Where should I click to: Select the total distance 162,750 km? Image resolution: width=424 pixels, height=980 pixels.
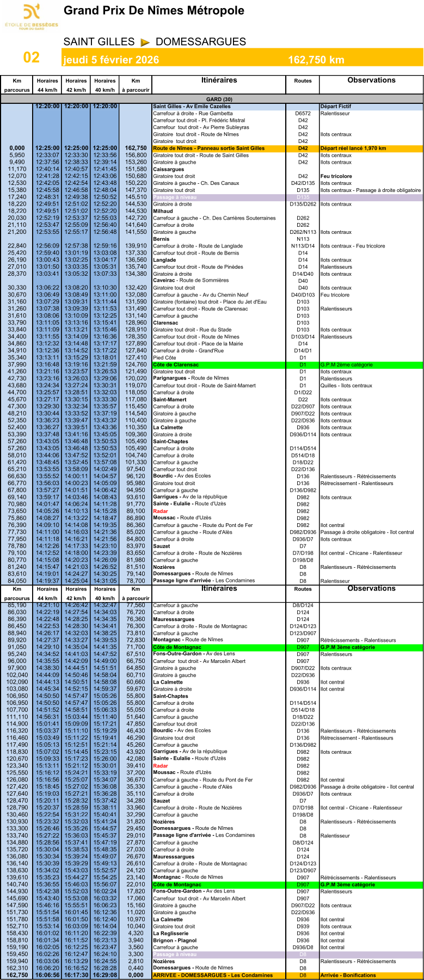coord(316,60)
